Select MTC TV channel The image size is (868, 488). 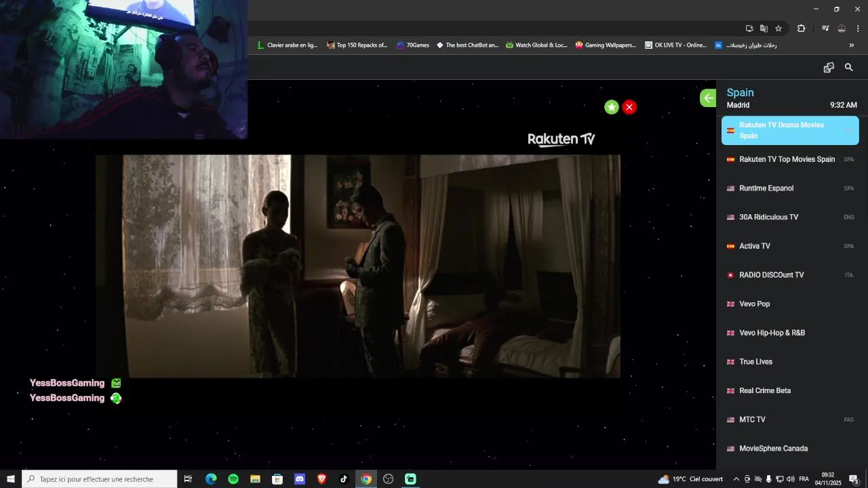pos(790,420)
